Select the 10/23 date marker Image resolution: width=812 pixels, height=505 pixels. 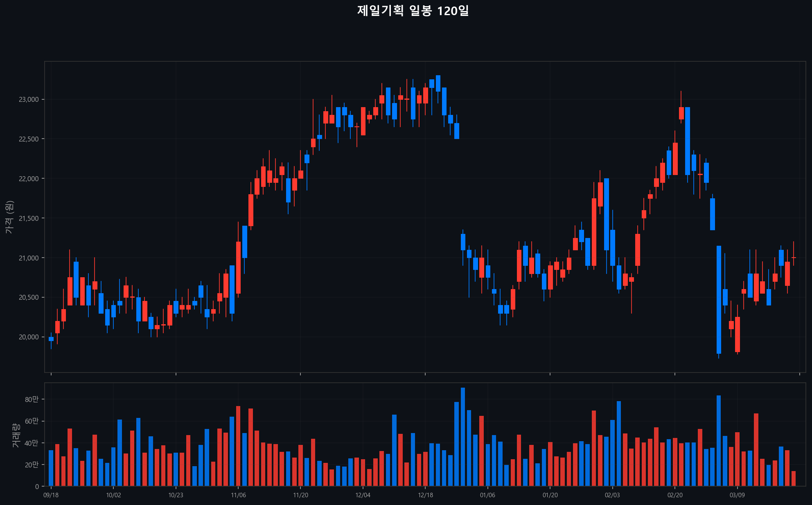click(176, 495)
